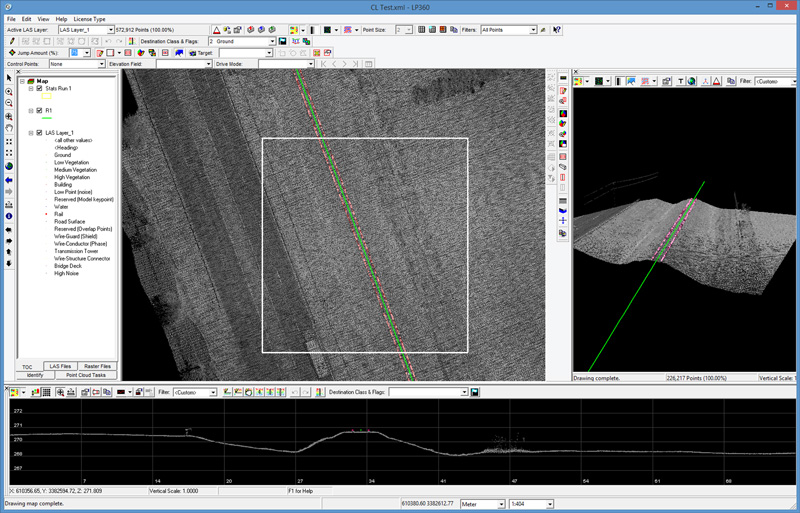Open the Active LAS Layer dropdown
The image size is (800, 513).
[x=110, y=30]
